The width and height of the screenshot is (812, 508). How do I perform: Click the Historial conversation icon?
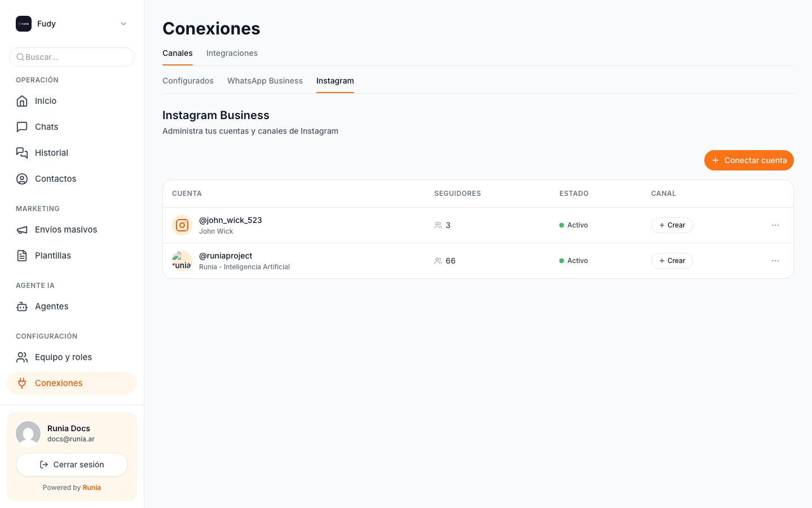22,153
